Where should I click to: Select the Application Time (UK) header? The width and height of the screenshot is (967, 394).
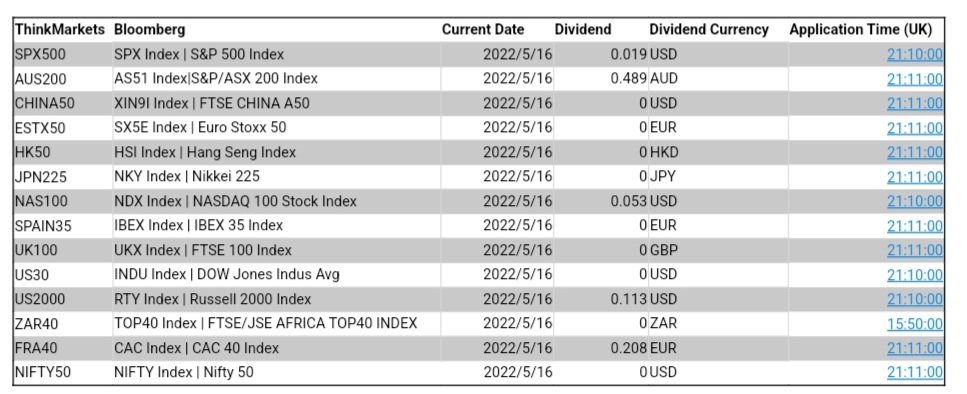[860, 30]
